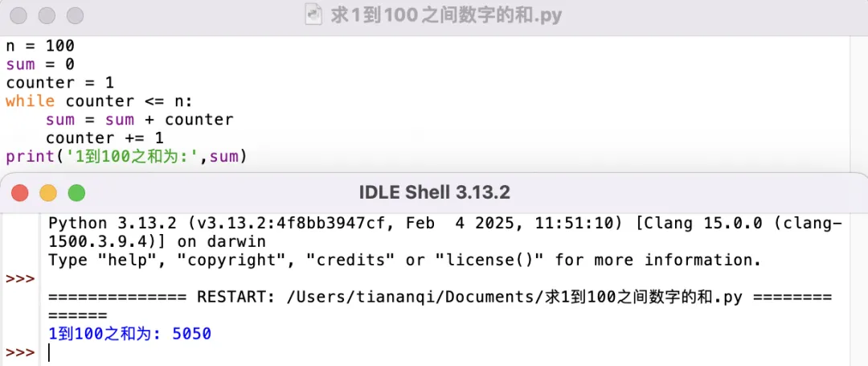Place cursor on the counter = 1 line
Viewport: 868px width, 366px height.
pos(59,83)
